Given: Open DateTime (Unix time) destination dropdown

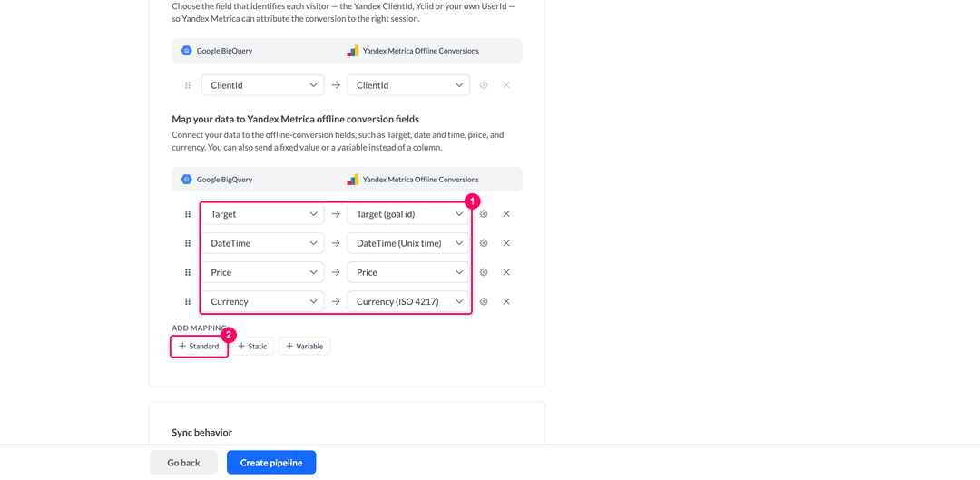Looking at the screenshot, I should click(408, 243).
